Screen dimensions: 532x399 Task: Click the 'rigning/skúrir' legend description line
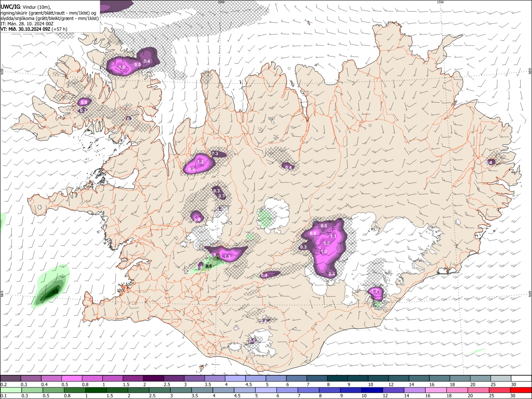[48, 12]
